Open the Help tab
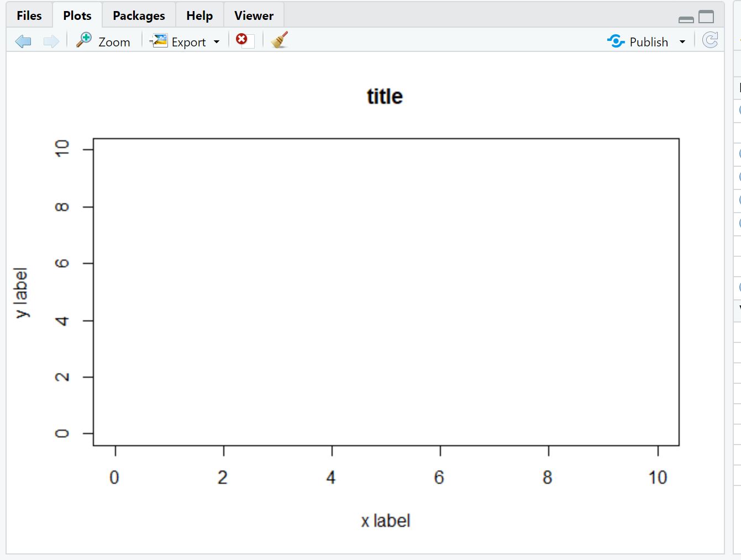 pos(199,15)
